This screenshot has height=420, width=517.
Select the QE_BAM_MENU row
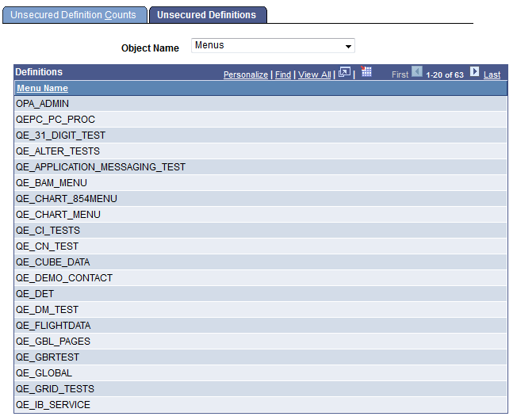click(x=260, y=183)
